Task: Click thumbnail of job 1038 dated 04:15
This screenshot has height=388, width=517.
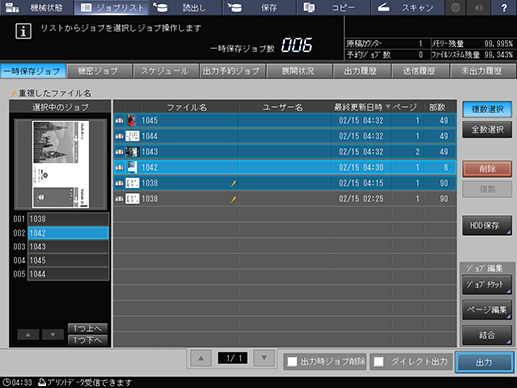Action: [132, 183]
